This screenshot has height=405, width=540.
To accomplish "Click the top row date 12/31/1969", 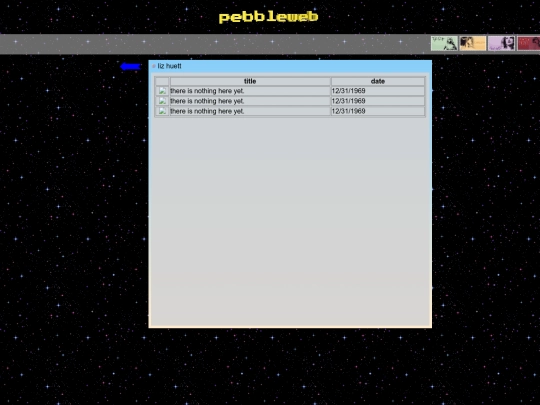I will point(348,91).
